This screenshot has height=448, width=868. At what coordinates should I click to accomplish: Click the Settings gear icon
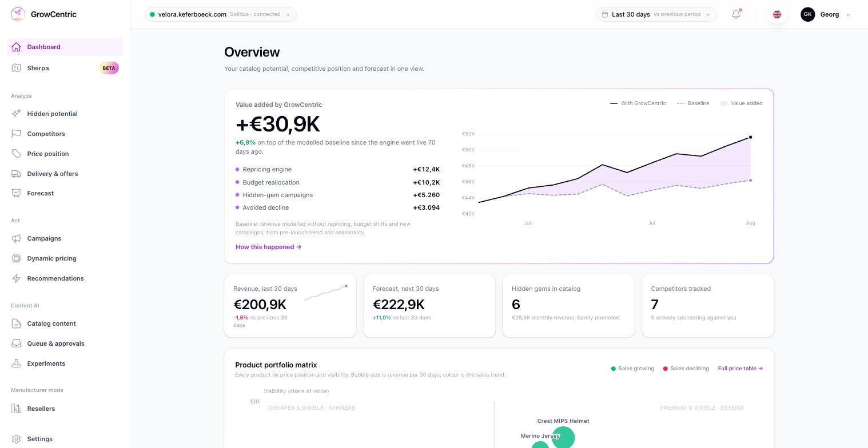[16, 439]
